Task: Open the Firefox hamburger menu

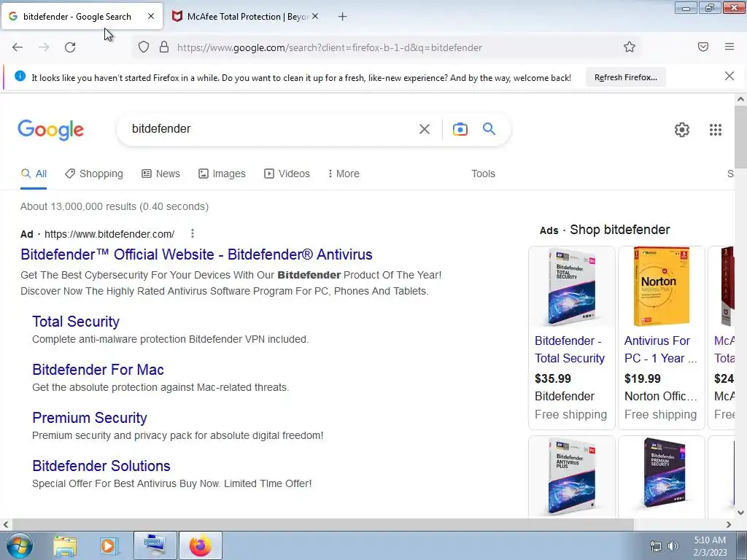Action: tap(729, 47)
